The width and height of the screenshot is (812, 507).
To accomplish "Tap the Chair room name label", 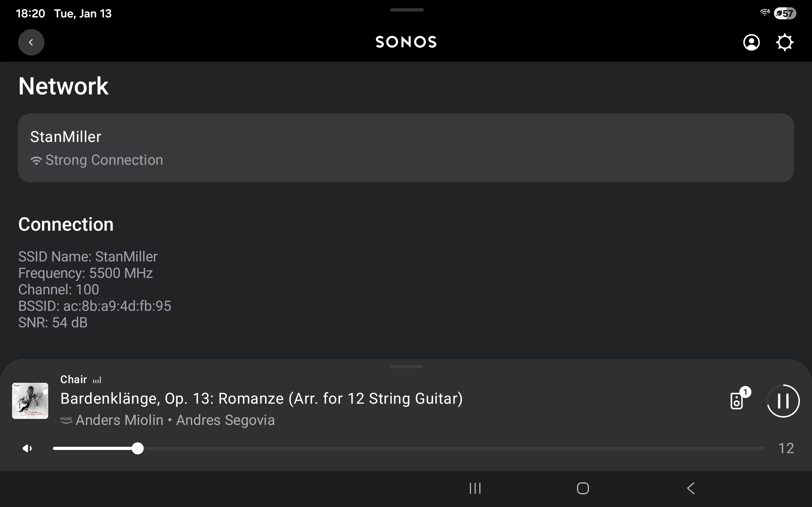I will [74, 379].
